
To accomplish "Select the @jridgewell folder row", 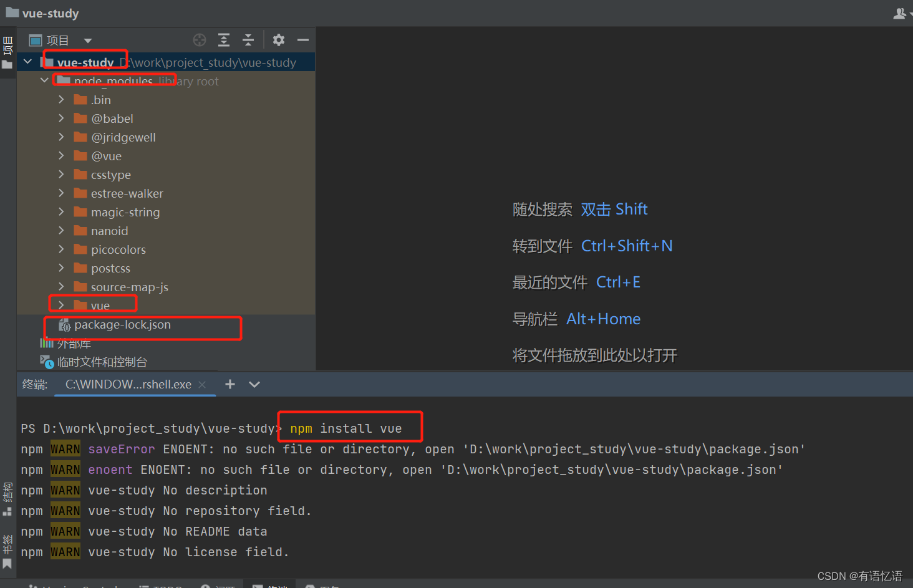I will click(166, 137).
